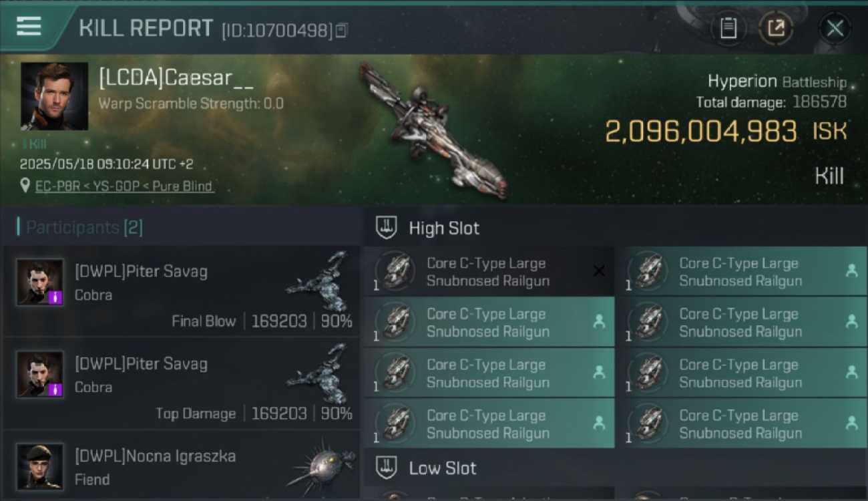The height and width of the screenshot is (501, 868).
Task: Click the location pin icon
Action: [x=25, y=186]
